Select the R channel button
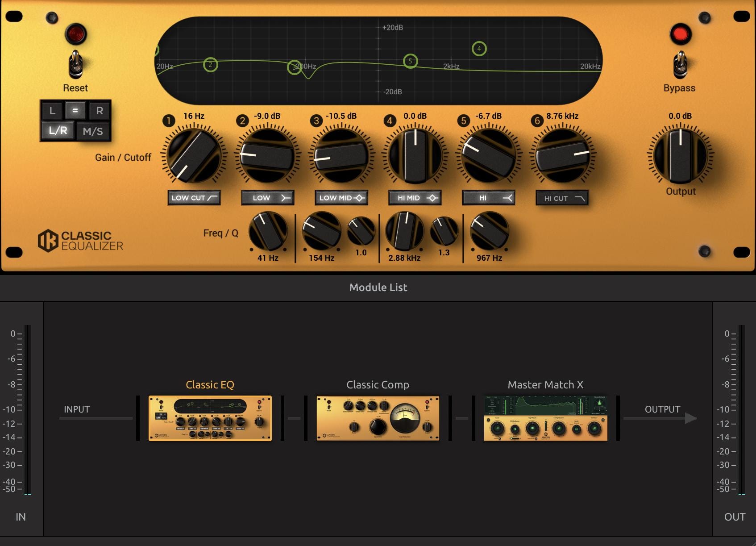 point(100,111)
